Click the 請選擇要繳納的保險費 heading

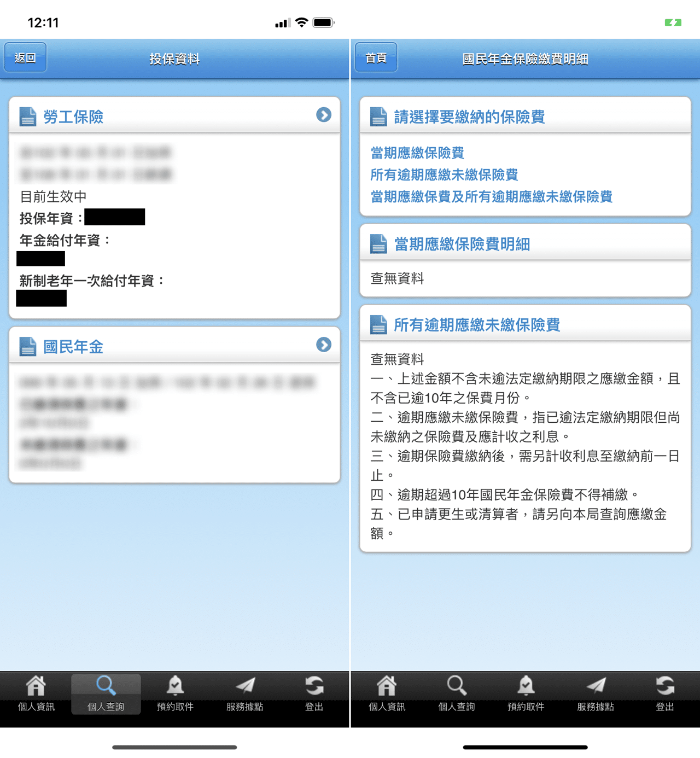(469, 117)
